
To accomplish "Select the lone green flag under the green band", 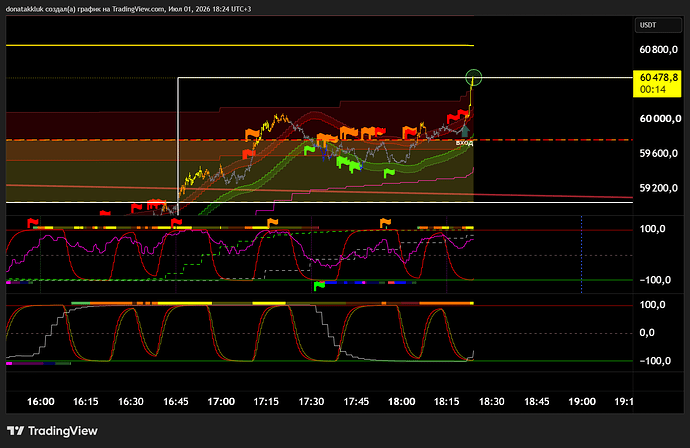I will coord(389,173).
